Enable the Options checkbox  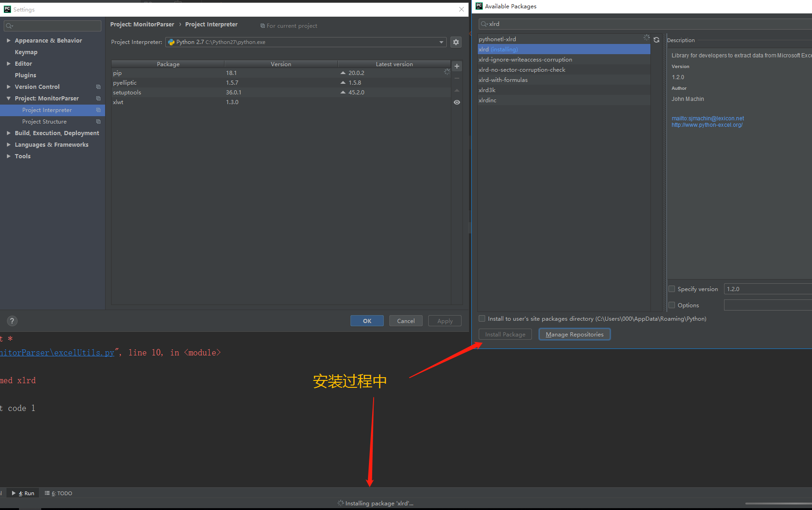(672, 305)
